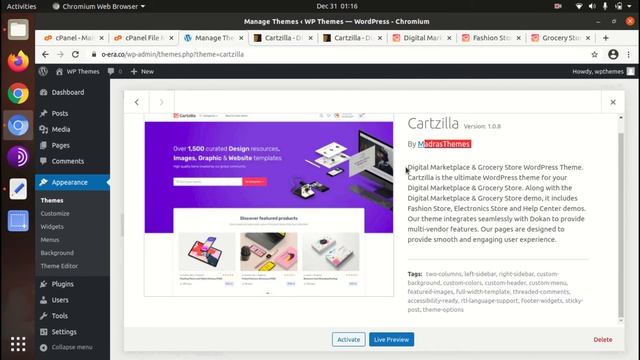Open Customize under Appearance

[x=55, y=213]
